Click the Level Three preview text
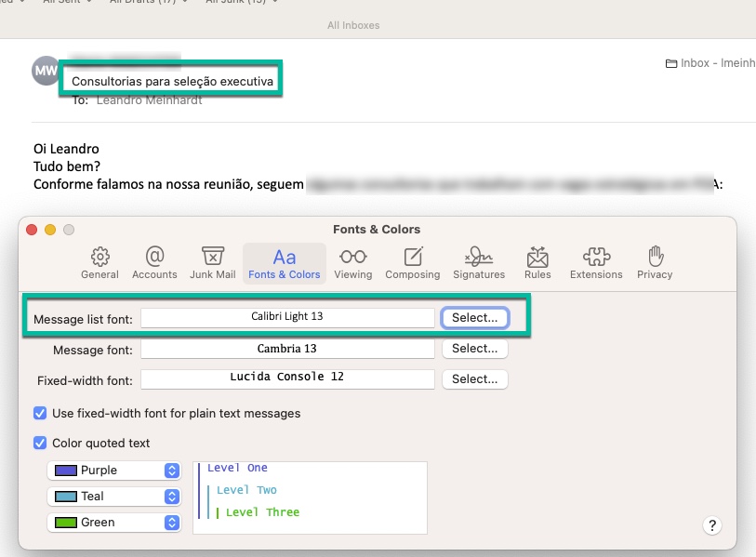The image size is (756, 557). click(262, 512)
